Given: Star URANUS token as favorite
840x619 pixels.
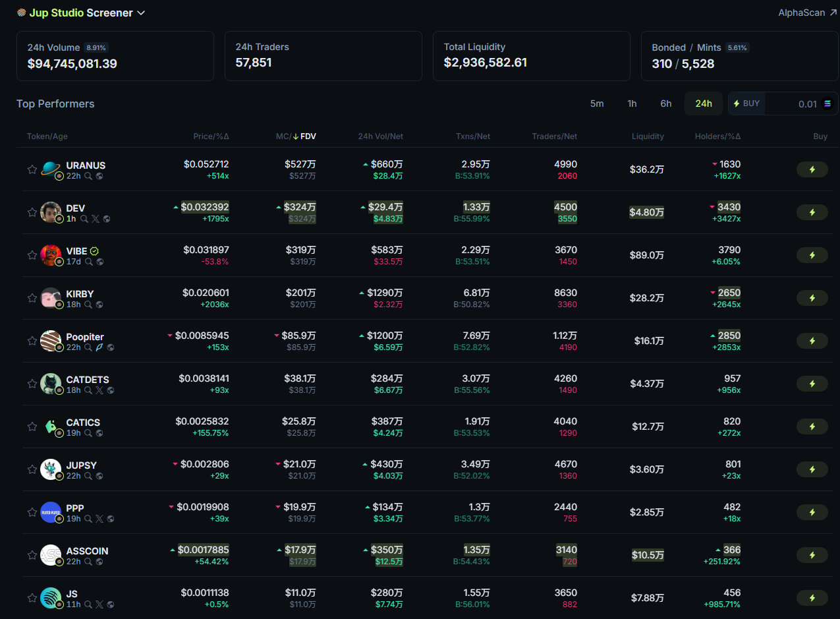Looking at the screenshot, I should coord(32,169).
